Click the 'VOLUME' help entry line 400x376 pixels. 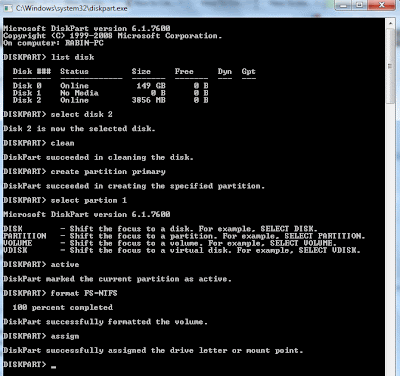point(170,243)
